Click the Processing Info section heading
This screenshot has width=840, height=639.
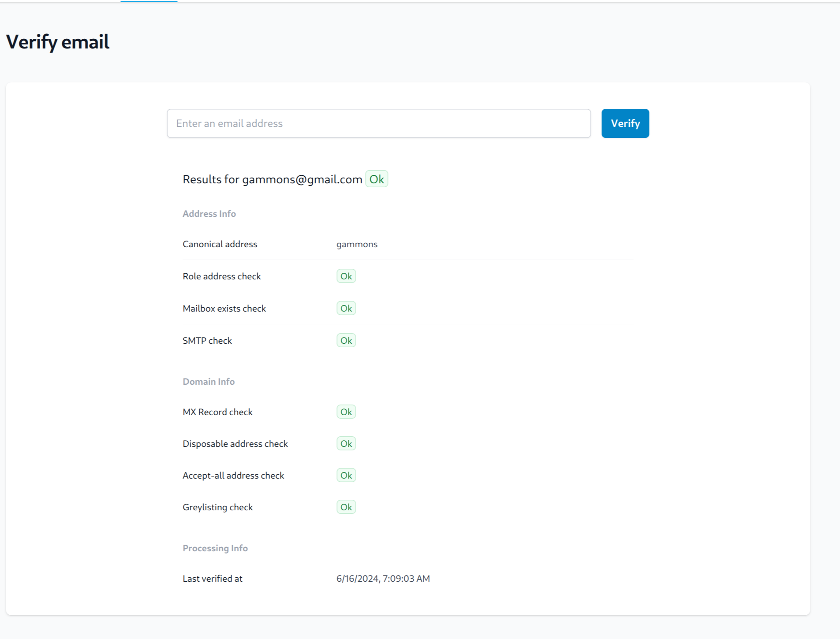pyautogui.click(x=215, y=548)
